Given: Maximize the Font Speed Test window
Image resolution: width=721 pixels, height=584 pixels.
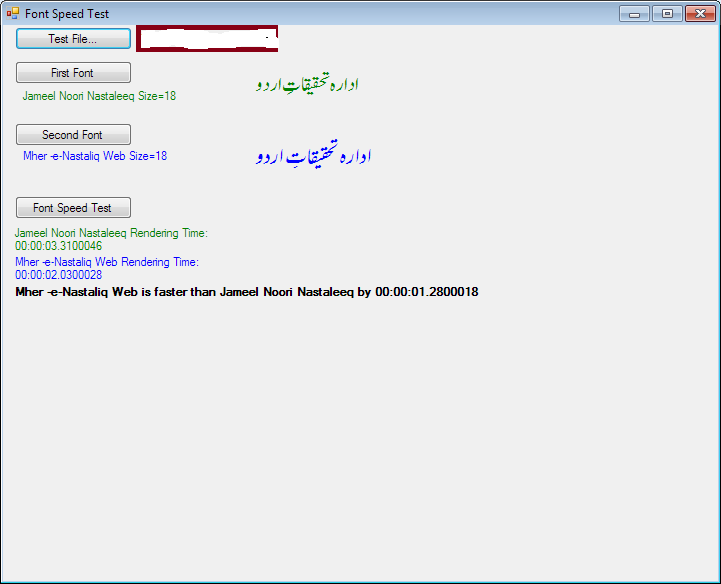Looking at the screenshot, I should point(666,14).
